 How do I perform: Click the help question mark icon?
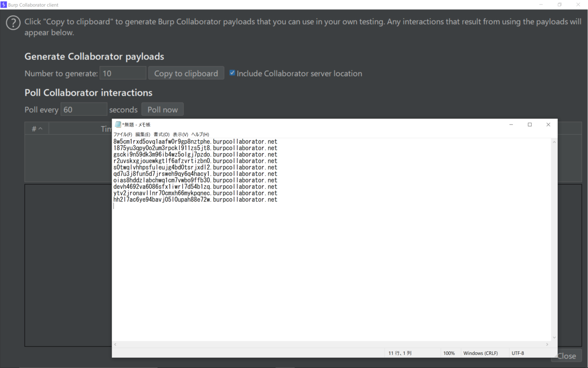12,23
